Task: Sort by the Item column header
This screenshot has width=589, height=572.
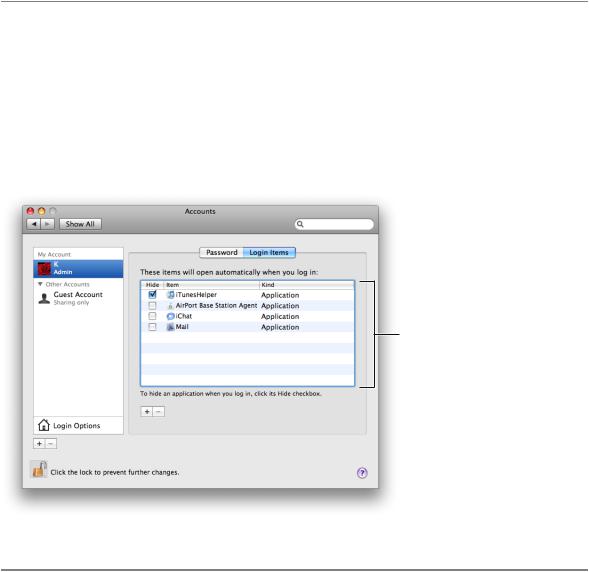Action: (x=211, y=285)
